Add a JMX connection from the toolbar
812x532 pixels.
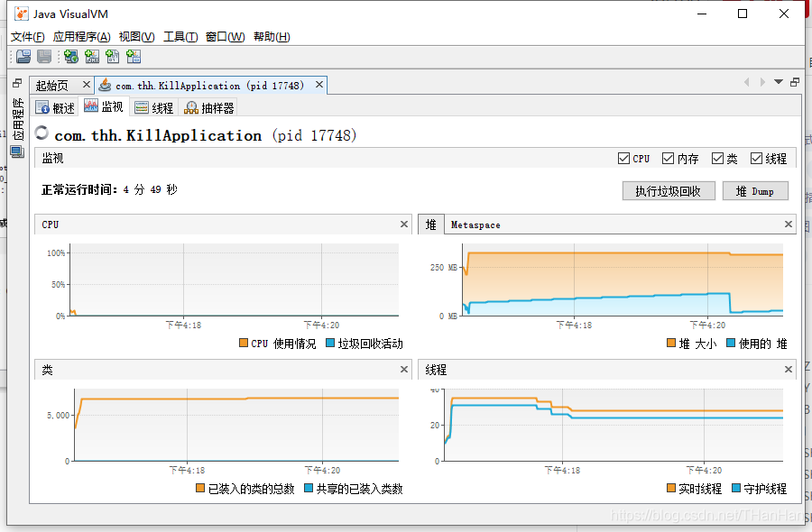(x=92, y=57)
